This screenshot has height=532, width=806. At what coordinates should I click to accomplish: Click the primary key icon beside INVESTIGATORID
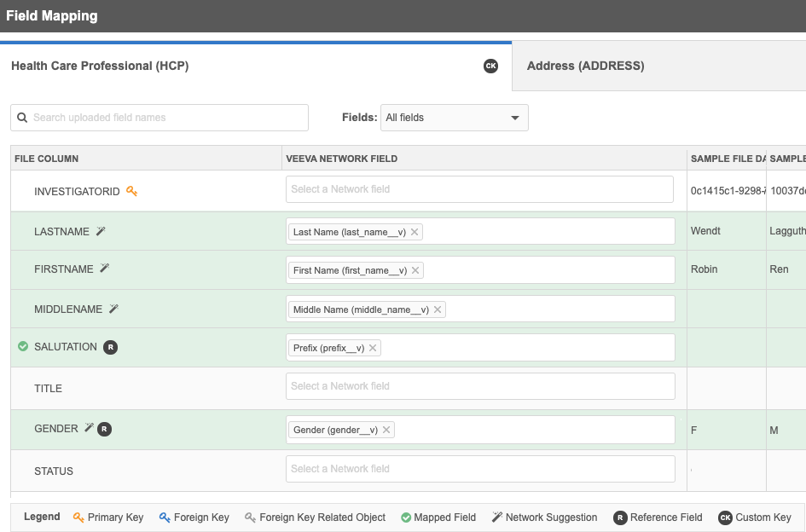click(131, 192)
